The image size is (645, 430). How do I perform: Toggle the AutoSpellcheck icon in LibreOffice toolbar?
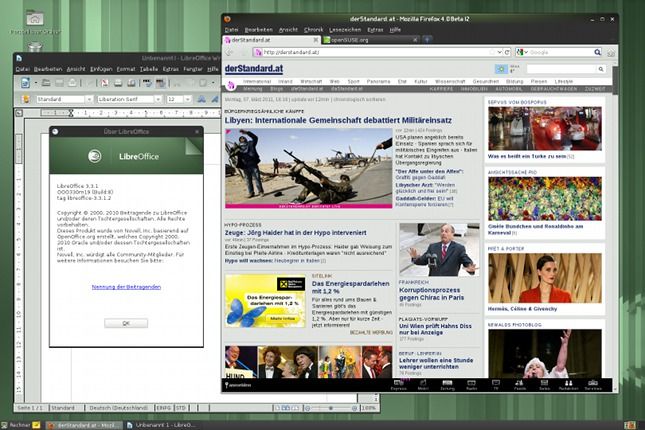(x=160, y=83)
